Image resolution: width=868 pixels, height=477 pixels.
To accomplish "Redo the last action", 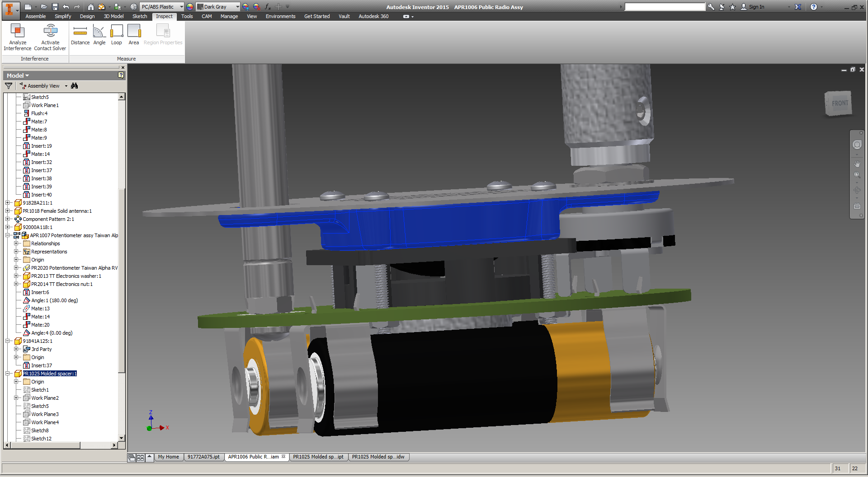I will pos(77,7).
